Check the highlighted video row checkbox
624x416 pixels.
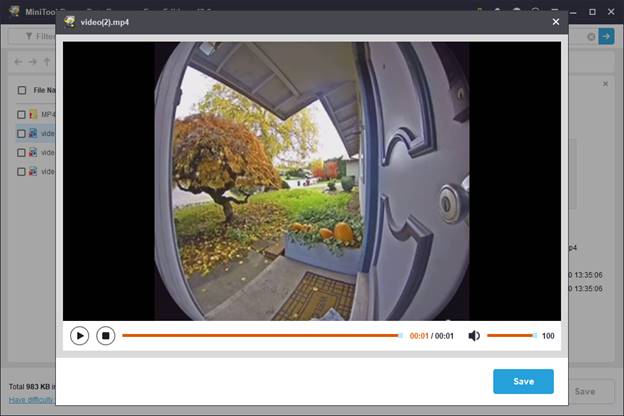21,134
